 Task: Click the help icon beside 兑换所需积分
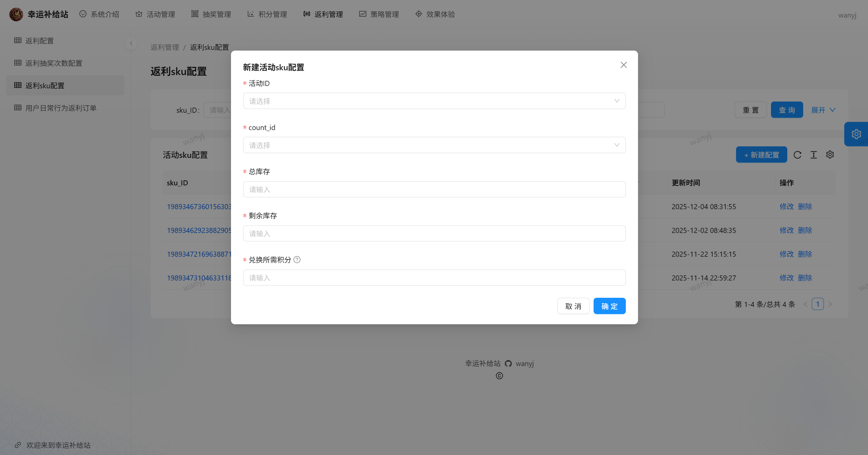point(297,260)
